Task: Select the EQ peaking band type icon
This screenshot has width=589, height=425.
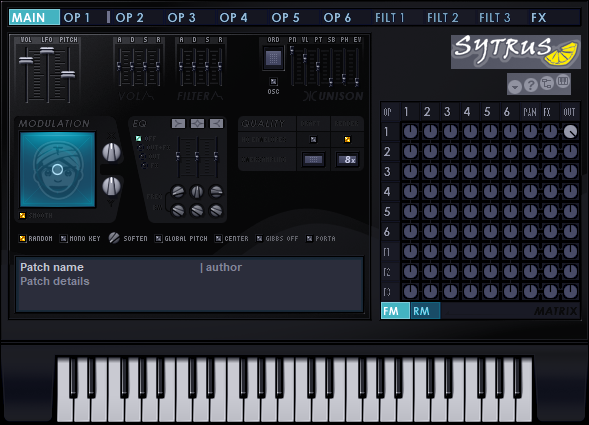Action: point(198,123)
